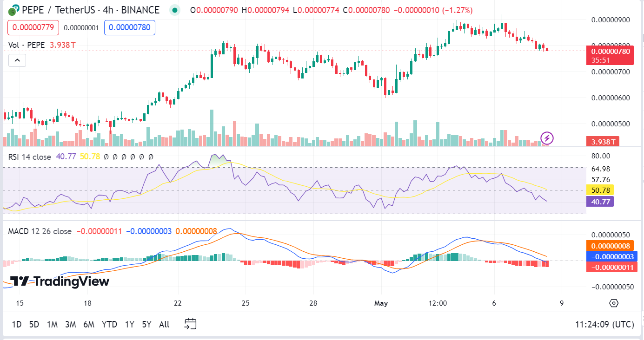Viewport: 644px width, 340px height.
Task: Select the 5Y time range
Action: click(146, 324)
